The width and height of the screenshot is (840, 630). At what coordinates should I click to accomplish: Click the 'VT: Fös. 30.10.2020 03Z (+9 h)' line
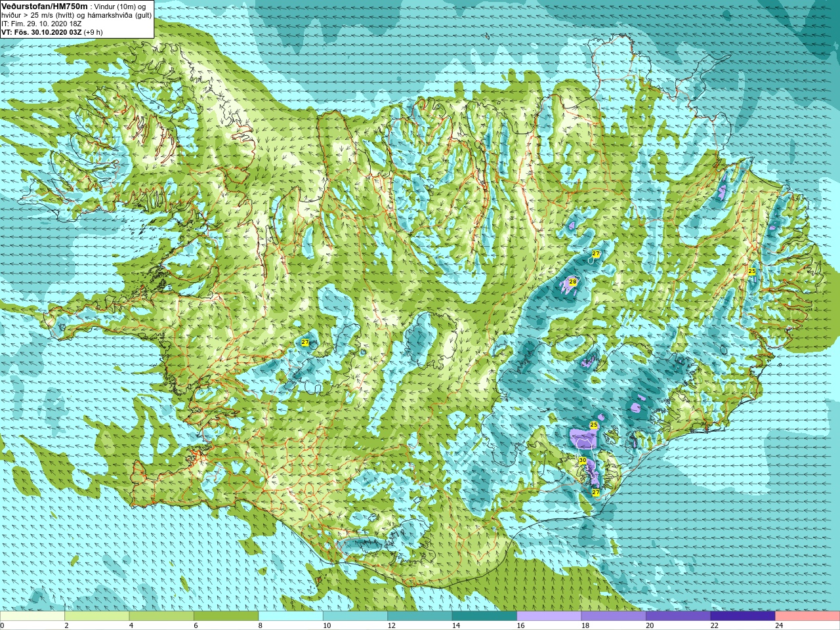[52, 32]
